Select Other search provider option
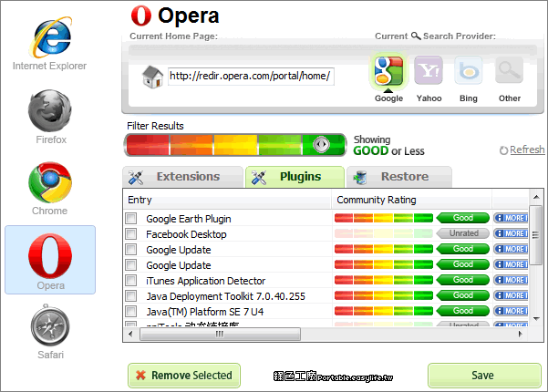548x392 pixels. (510, 77)
